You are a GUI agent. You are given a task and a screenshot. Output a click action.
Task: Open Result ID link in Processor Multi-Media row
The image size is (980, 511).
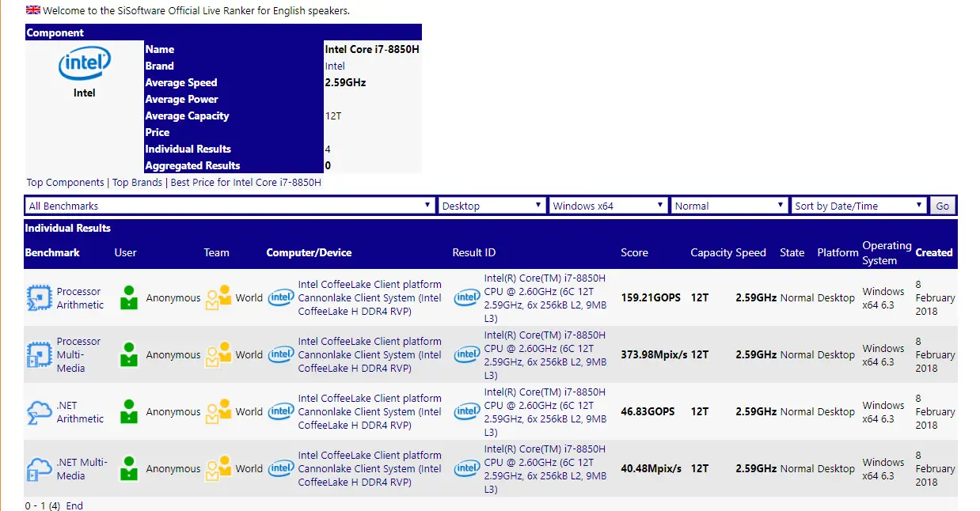pyautogui.click(x=545, y=355)
